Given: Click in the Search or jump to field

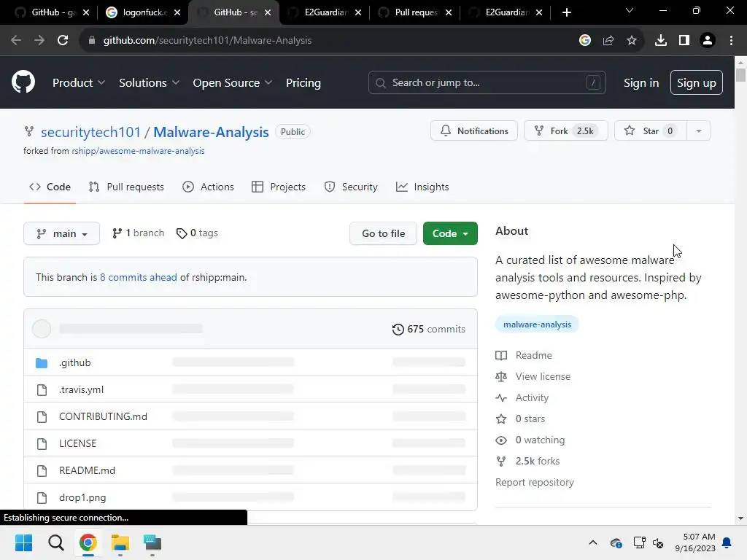Looking at the screenshot, I should pos(487,82).
